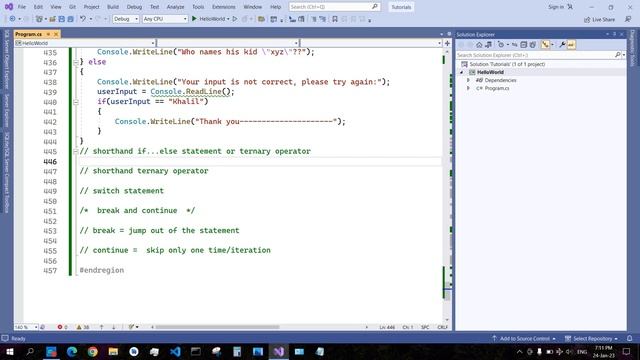Click Solution Explorer Home icon
This screenshot has height=360, width=640.
[x=479, y=44]
